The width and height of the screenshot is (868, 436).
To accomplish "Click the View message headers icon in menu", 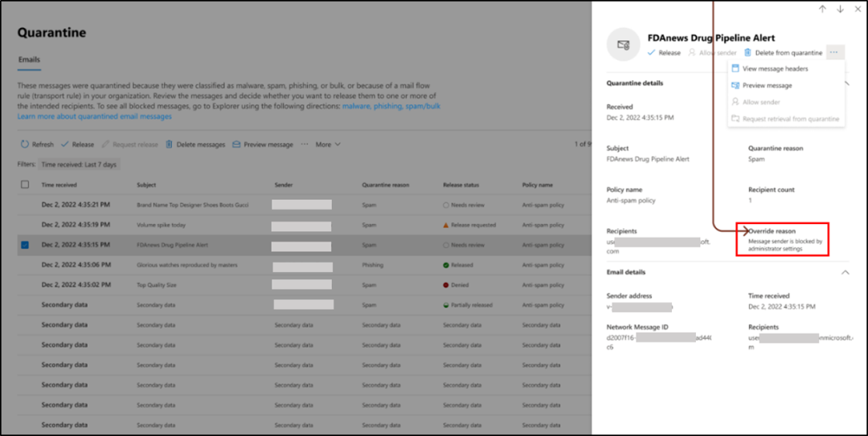I will coord(735,68).
